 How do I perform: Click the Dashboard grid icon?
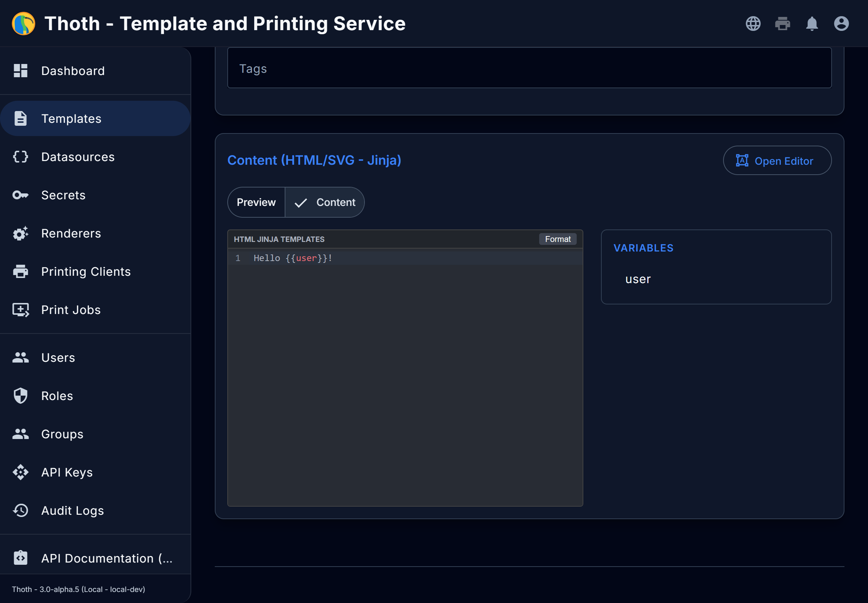click(x=20, y=71)
